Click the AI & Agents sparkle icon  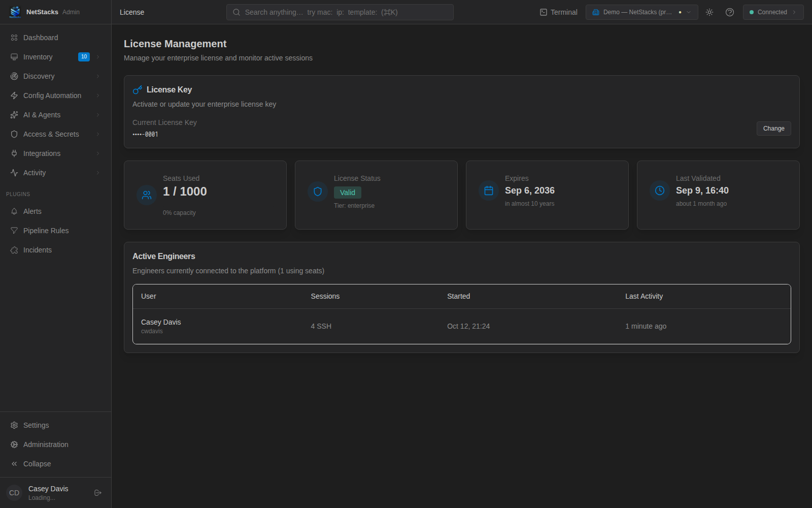[14, 115]
